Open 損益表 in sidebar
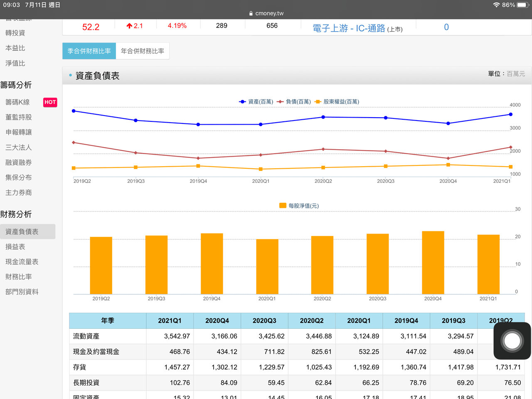 pyautogui.click(x=15, y=247)
